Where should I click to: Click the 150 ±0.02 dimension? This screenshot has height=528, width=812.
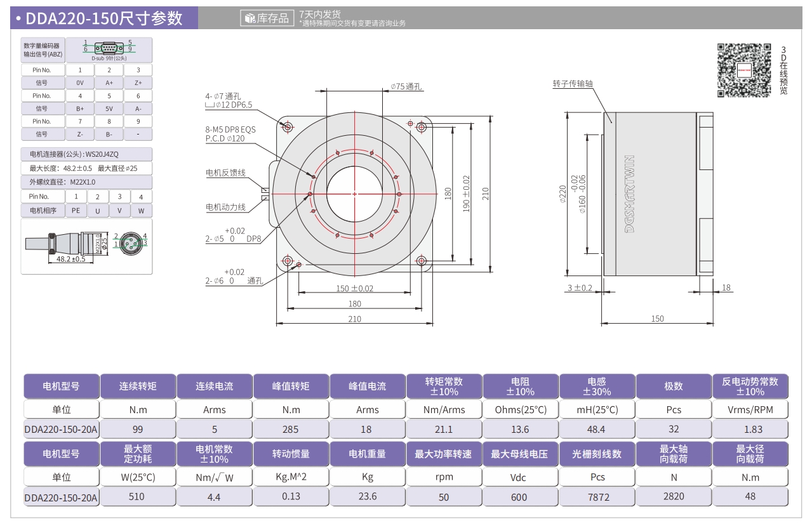(355, 288)
